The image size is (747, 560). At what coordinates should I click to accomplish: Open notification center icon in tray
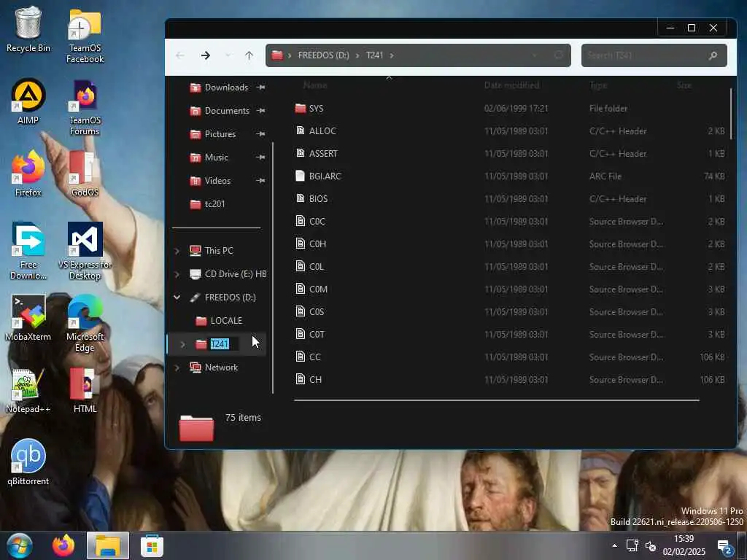coord(724,546)
